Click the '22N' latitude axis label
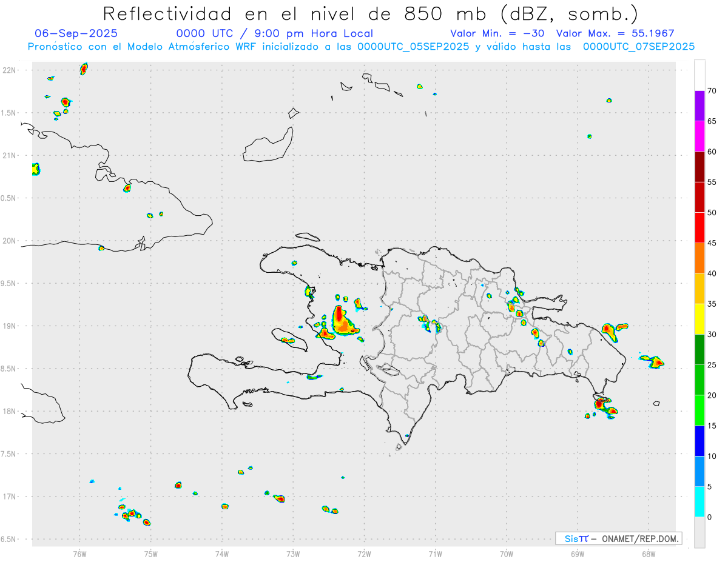 coord(10,70)
